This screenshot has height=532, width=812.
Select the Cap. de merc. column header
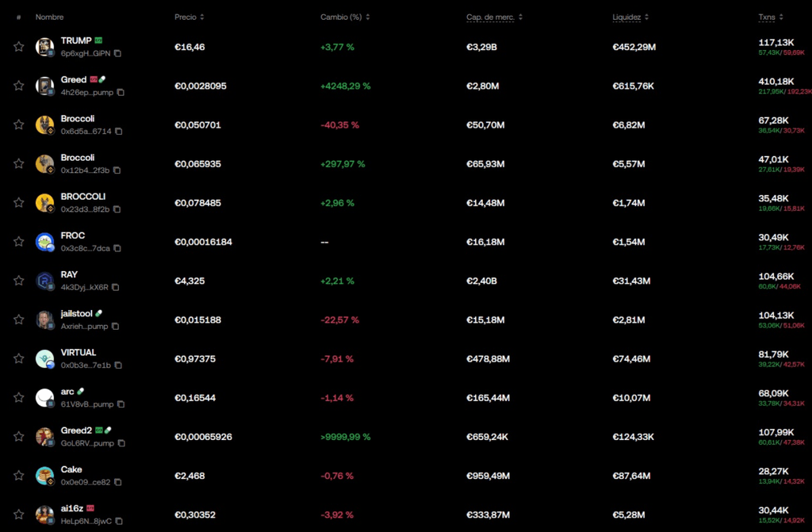[x=489, y=17]
